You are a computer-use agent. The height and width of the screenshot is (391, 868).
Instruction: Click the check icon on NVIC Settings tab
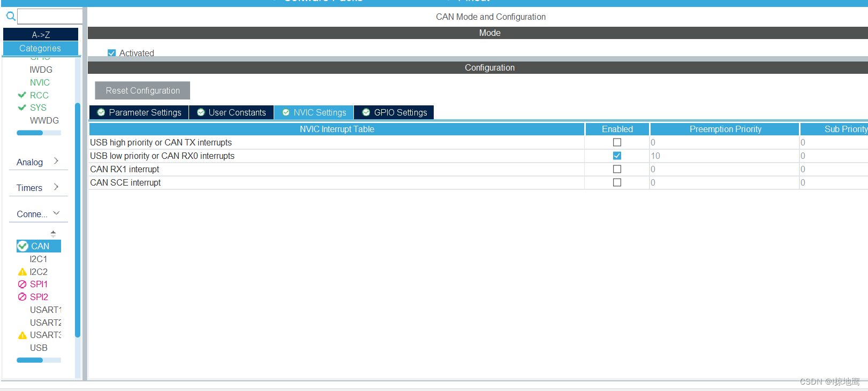click(x=286, y=112)
